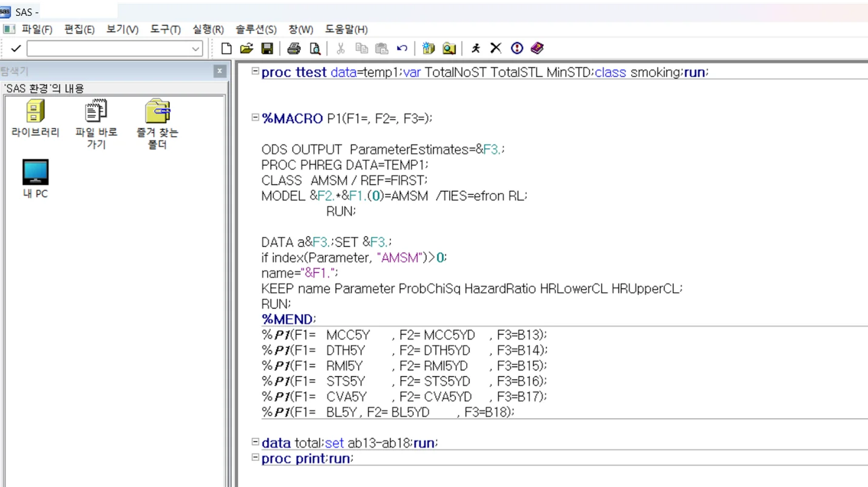Image resolution: width=868 pixels, height=487 pixels.
Task: Click the SAS application icon in title bar
Action: [6, 12]
